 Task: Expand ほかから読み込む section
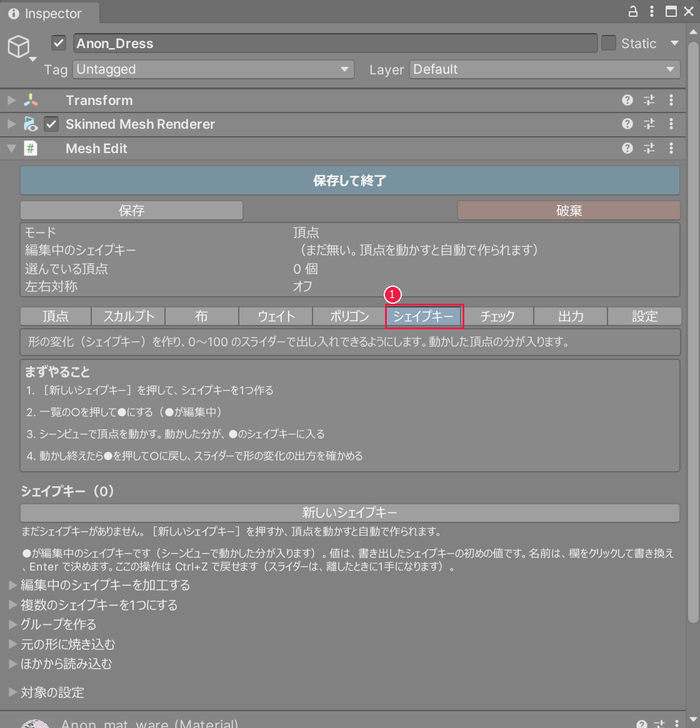13,664
